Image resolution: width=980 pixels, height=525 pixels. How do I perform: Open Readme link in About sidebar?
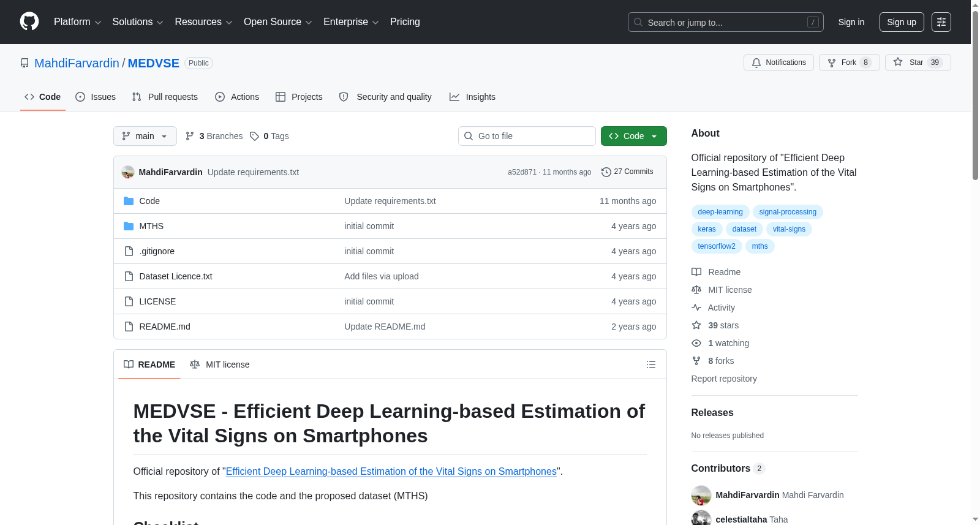(716, 272)
